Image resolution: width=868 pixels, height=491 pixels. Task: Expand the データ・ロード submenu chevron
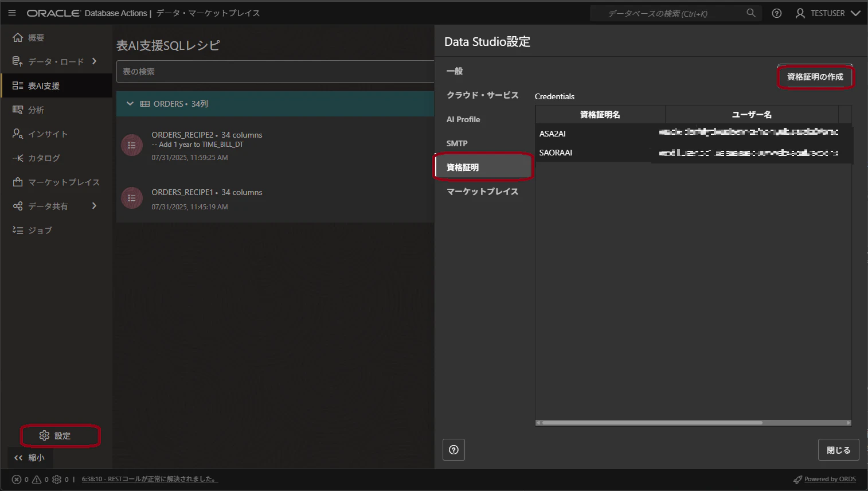[95, 61]
